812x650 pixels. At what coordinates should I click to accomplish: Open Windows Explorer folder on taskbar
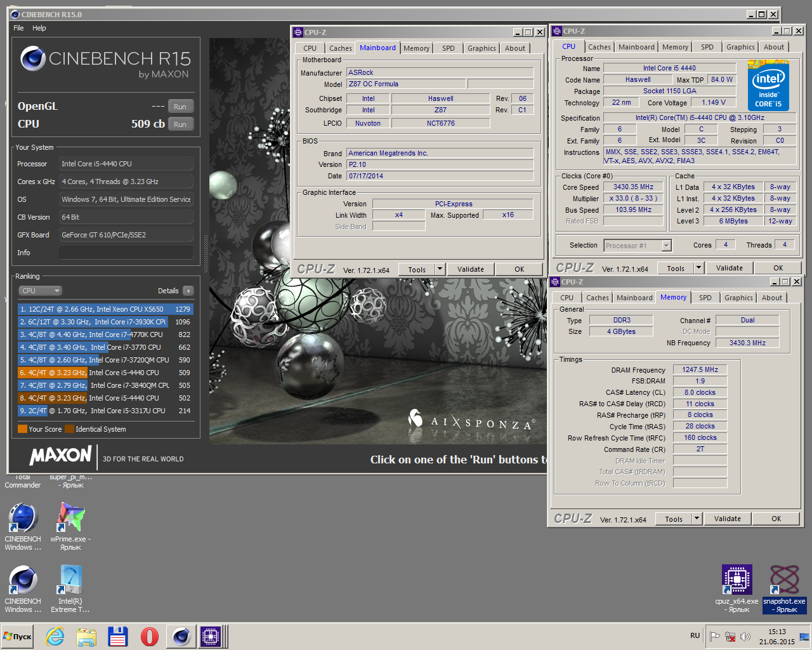(x=86, y=637)
